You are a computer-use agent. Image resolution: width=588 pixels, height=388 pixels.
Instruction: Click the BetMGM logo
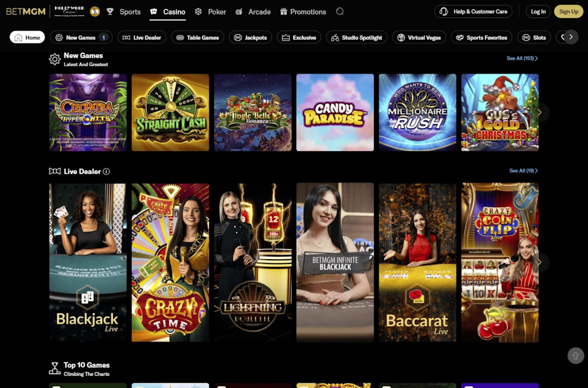26,11
